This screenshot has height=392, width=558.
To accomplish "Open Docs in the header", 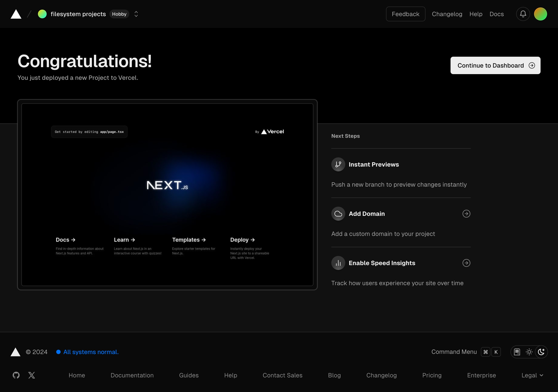I will pyautogui.click(x=497, y=14).
